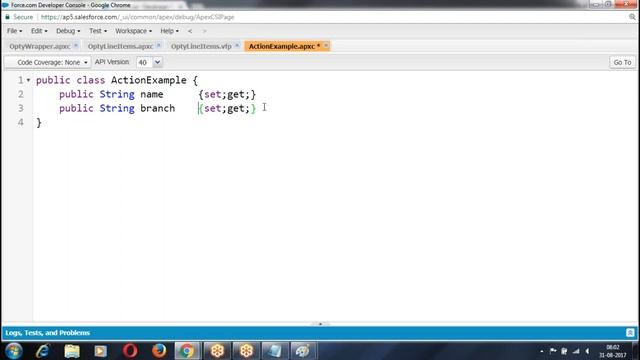Close the OptyWrapper.apxc tab

[76, 45]
